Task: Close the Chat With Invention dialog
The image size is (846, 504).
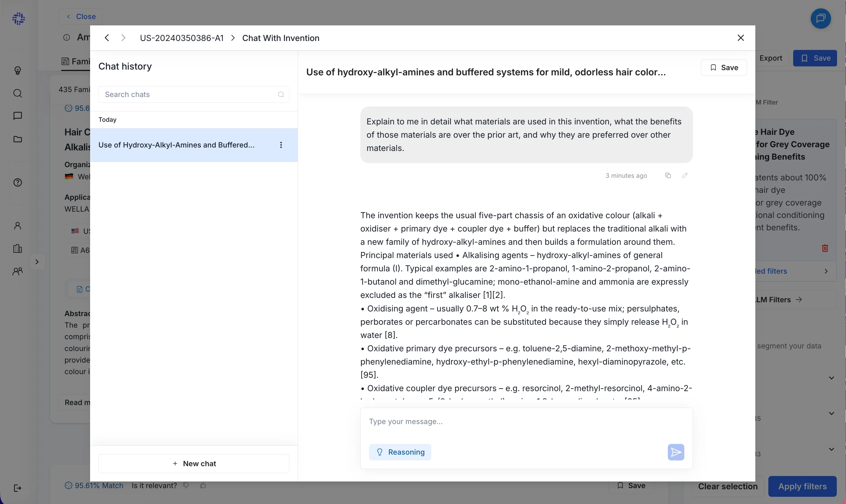Action: tap(741, 38)
